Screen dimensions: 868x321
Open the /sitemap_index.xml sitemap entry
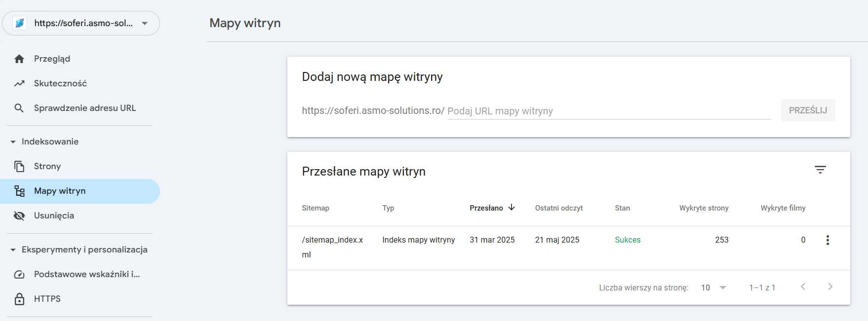[x=332, y=240]
